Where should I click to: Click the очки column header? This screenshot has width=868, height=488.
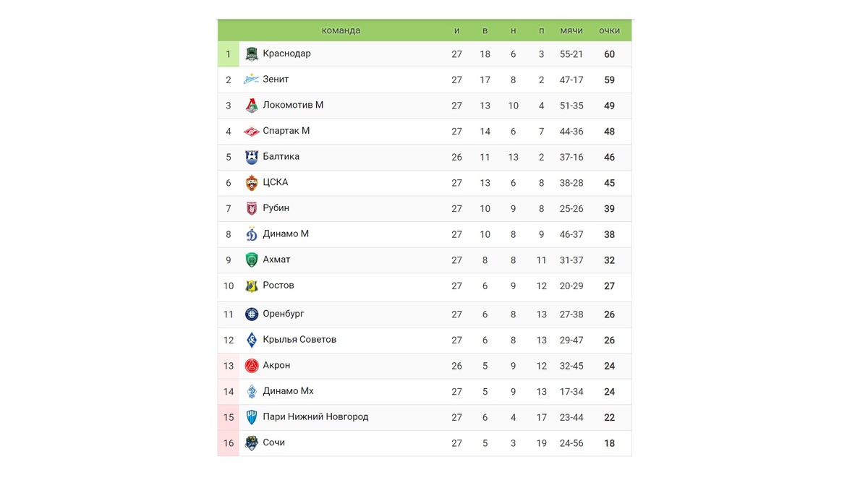click(x=609, y=30)
